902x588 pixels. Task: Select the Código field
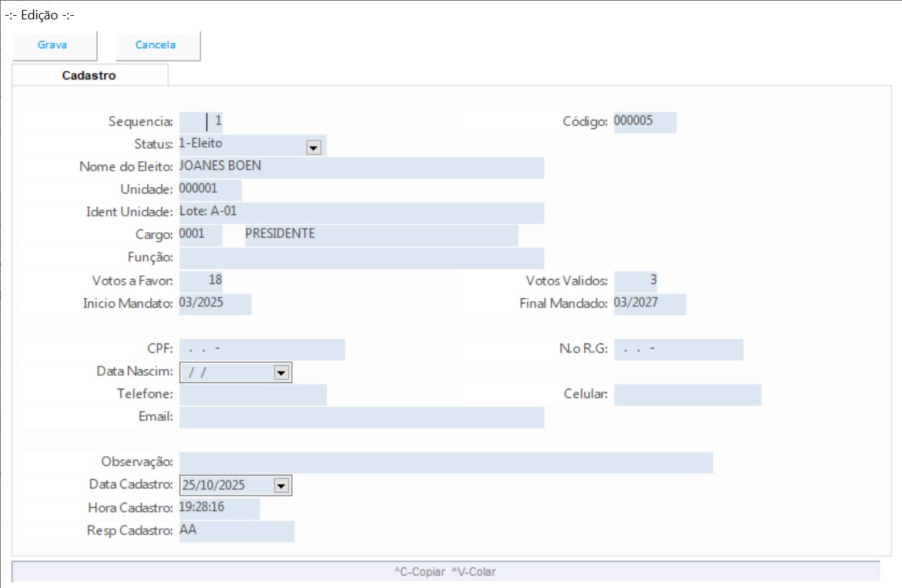click(644, 122)
